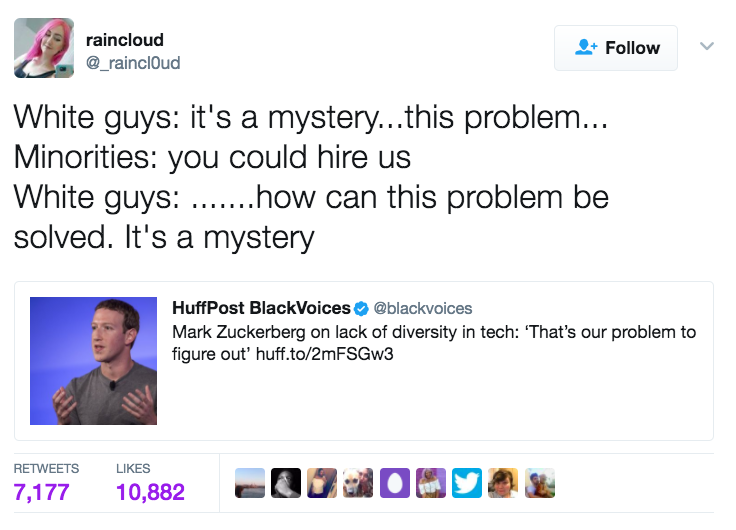Open the tweet options dropdown chevron

706,46
